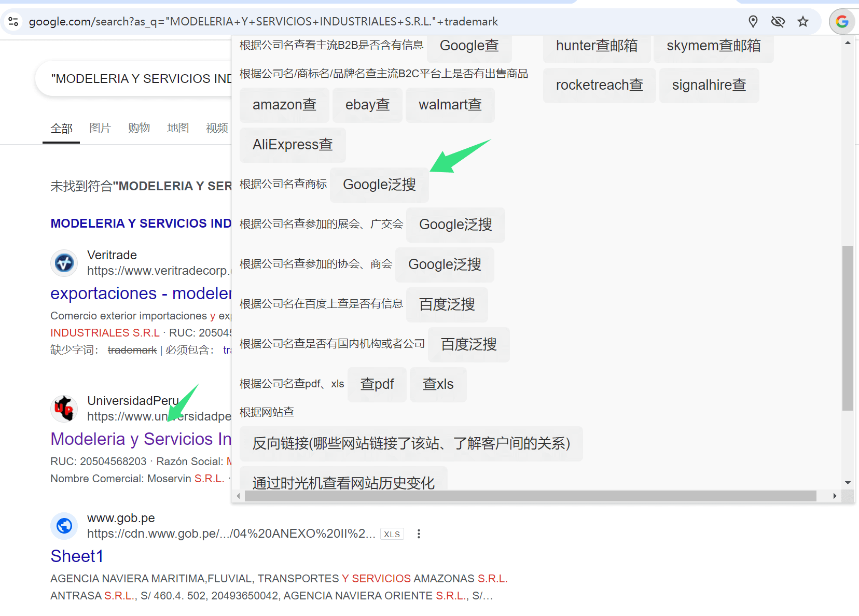Click the www.gob.pe globe favicon
This screenshot has width=859, height=616.
[64, 526]
